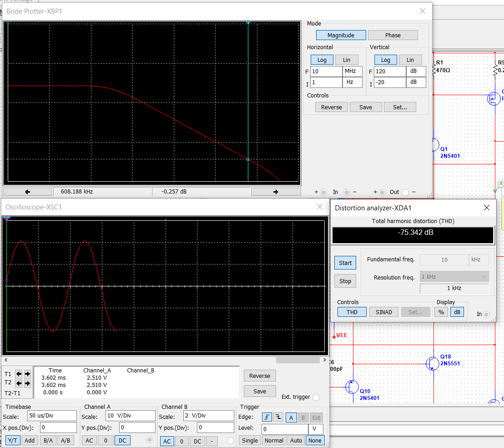This screenshot has height=448, width=504.
Task: Shift oscilloscope T1 cursor left
Action: [19, 374]
